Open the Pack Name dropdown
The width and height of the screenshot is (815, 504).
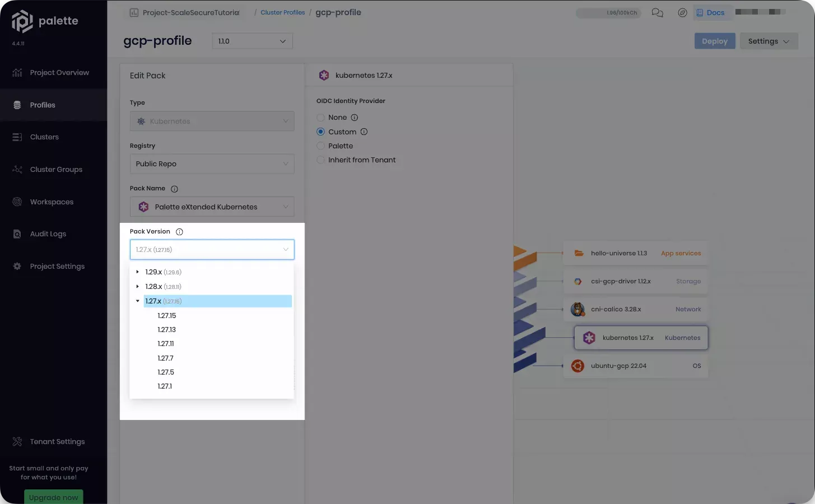click(212, 207)
